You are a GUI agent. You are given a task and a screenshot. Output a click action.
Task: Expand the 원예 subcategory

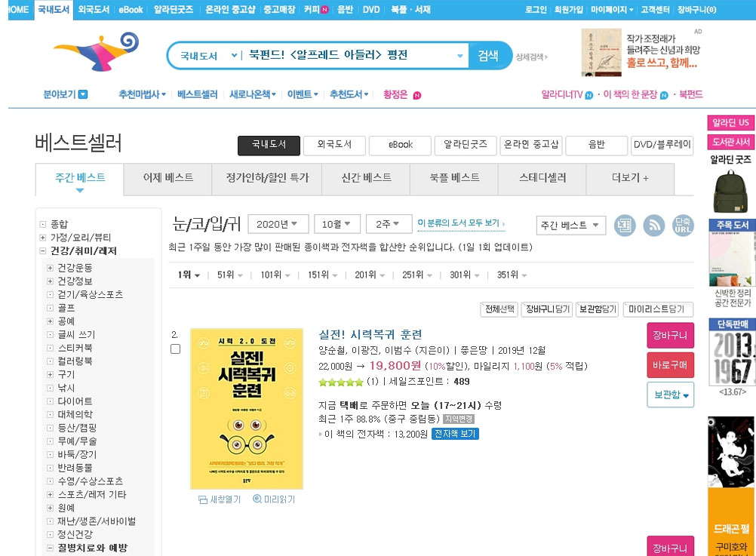(x=50, y=508)
